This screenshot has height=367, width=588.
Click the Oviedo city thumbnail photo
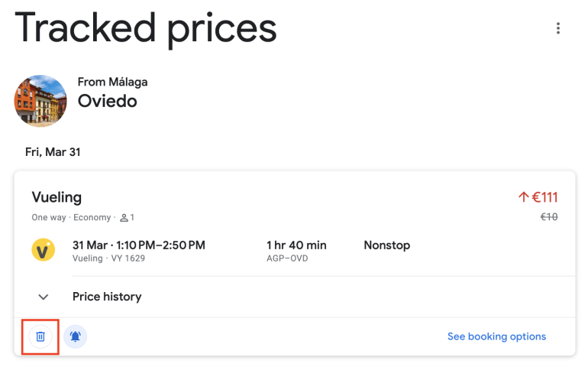click(40, 101)
